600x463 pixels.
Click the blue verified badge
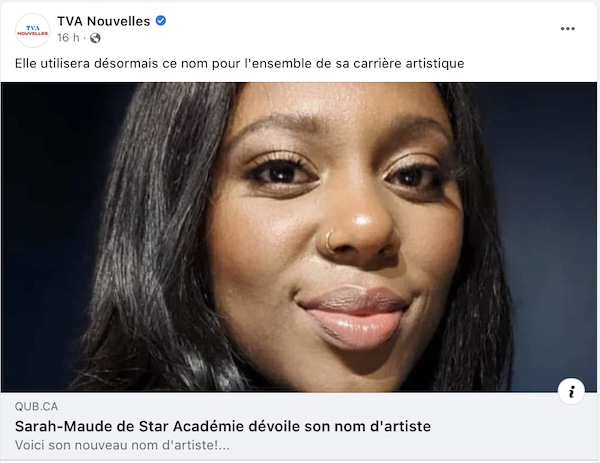(161, 21)
